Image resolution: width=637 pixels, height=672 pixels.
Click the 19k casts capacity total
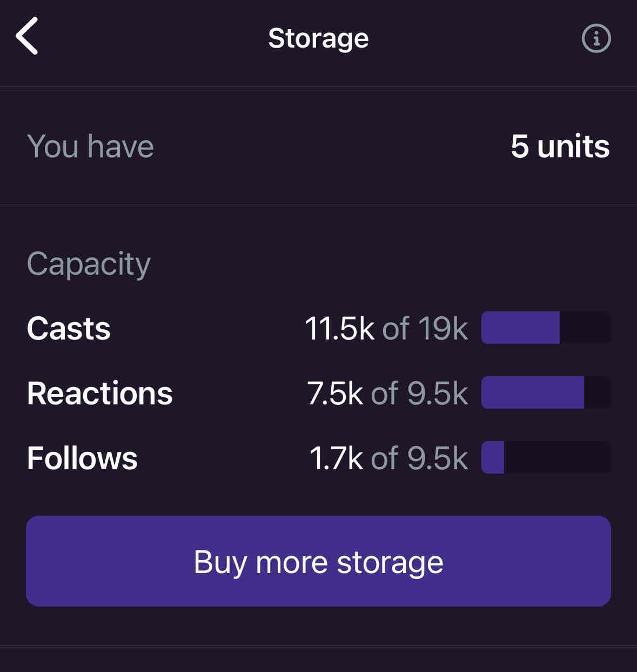coord(442,328)
